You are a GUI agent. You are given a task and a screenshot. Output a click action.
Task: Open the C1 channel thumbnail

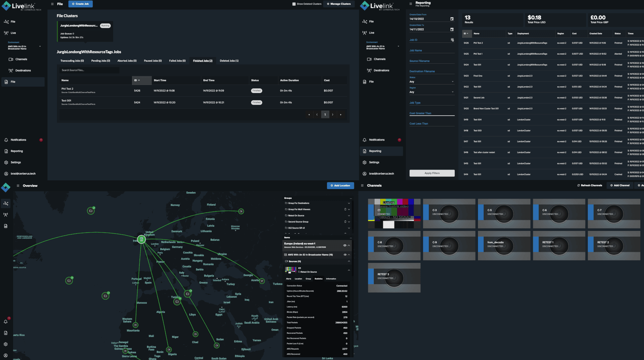coord(394,214)
